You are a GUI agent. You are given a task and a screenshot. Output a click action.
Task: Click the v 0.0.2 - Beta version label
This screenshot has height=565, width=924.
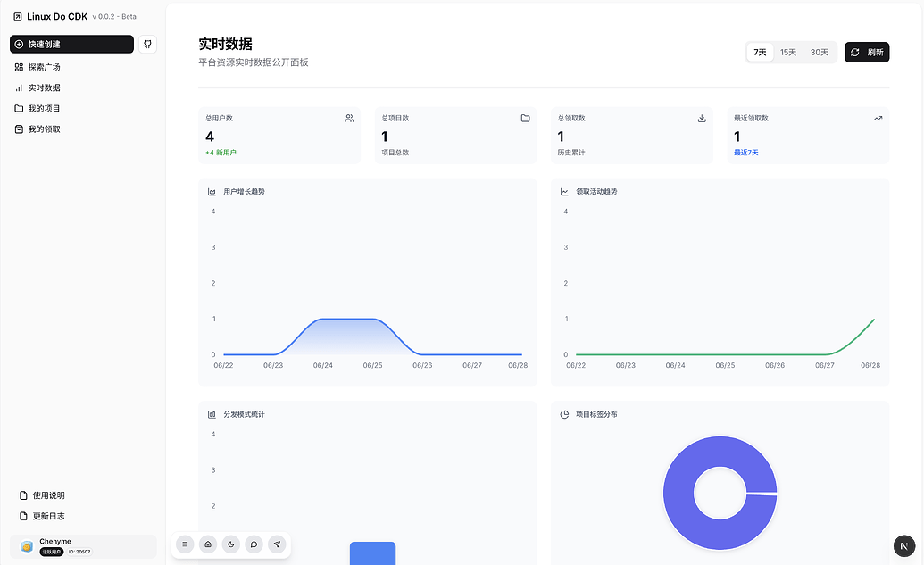click(114, 17)
